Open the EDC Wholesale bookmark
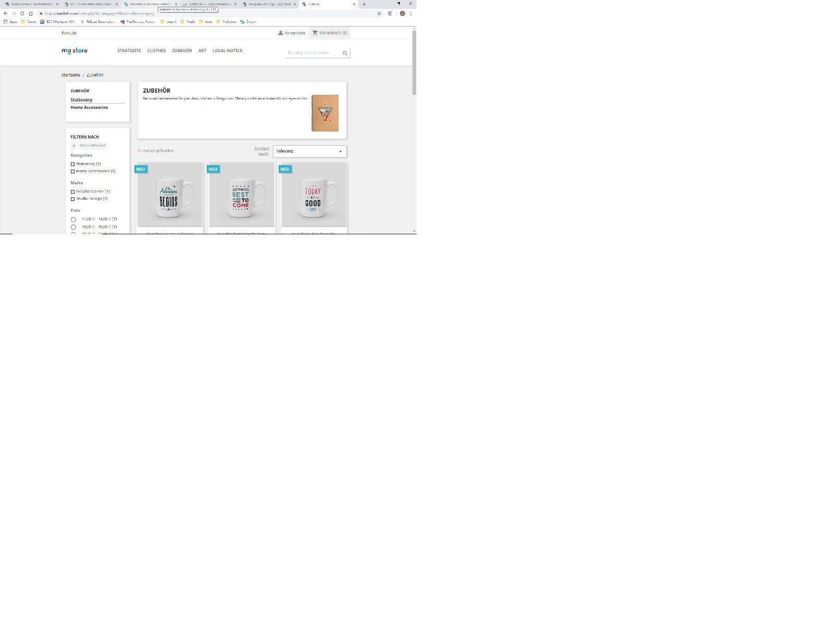 pos(58,22)
